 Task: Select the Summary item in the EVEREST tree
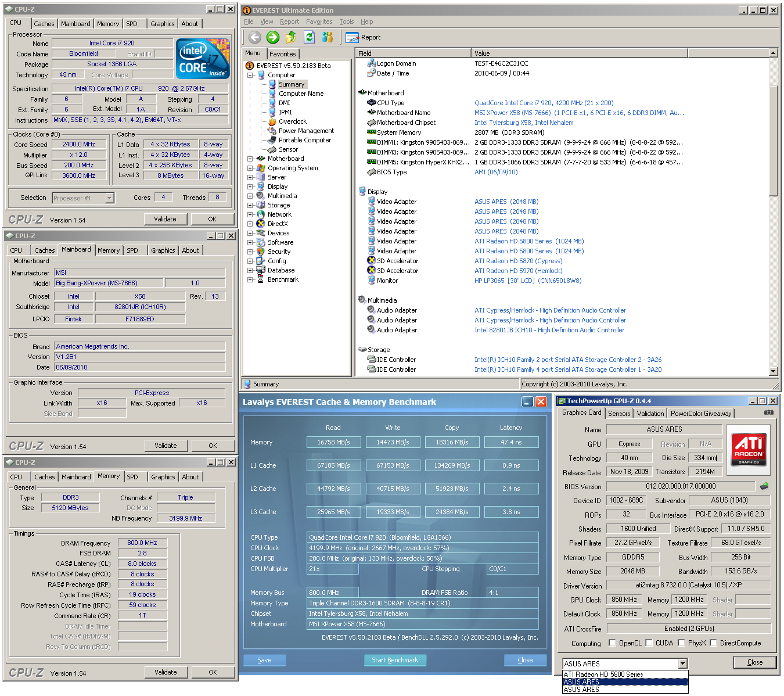coord(291,84)
